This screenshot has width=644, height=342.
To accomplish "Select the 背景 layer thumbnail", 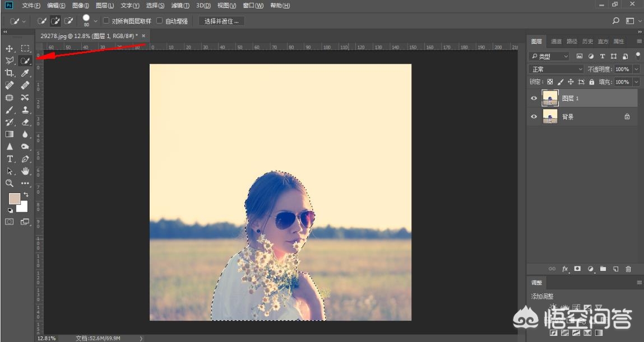I will [x=550, y=116].
